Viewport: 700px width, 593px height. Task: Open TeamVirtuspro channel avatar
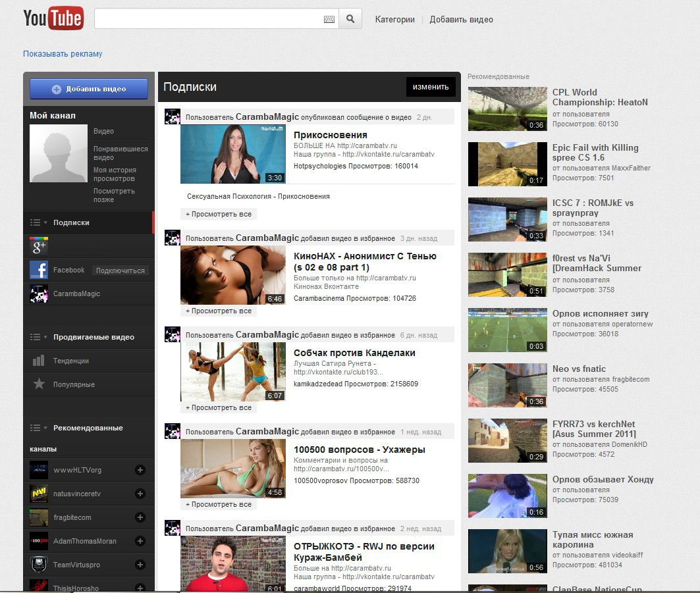click(39, 565)
